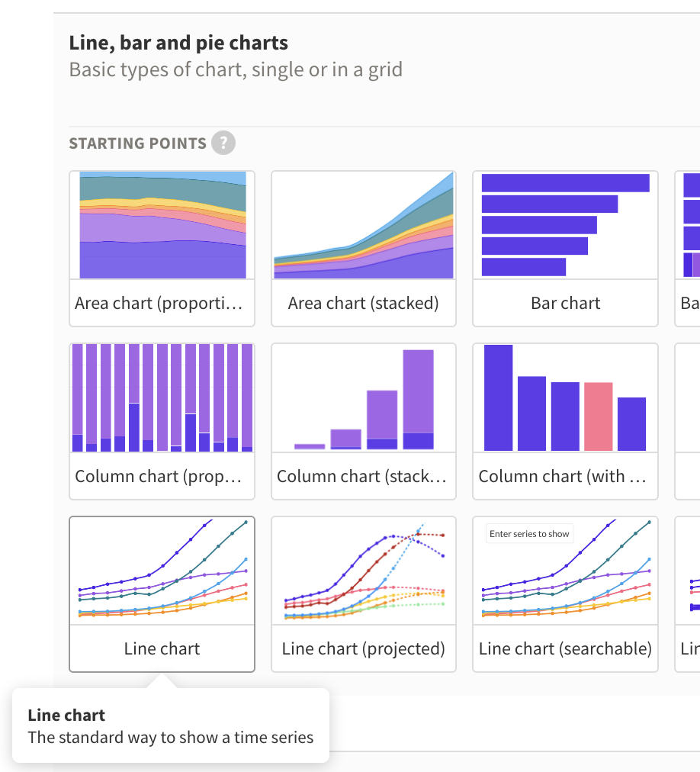Click the 'Line chart' caption under the selected card
The image size is (700, 772).
click(x=162, y=648)
